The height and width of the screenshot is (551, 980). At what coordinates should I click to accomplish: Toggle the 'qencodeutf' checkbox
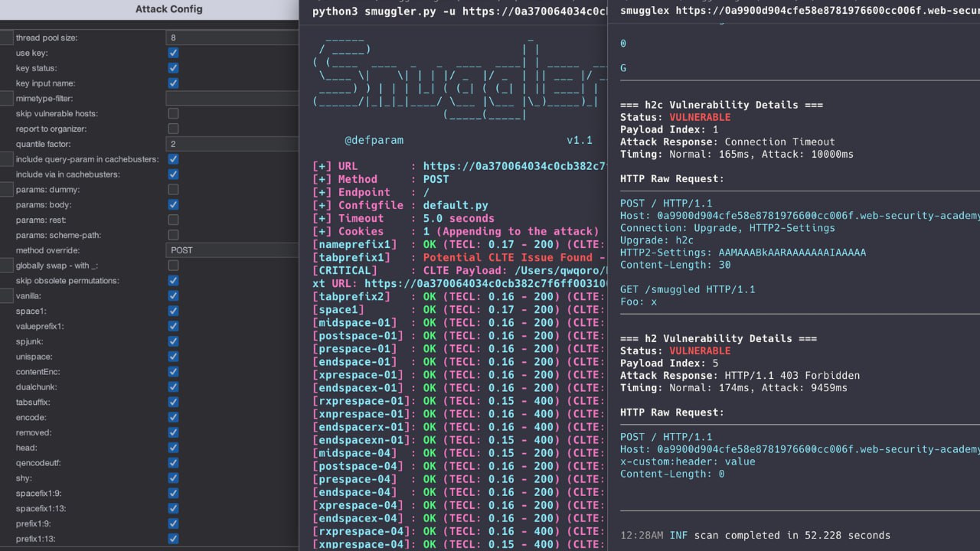[173, 462]
